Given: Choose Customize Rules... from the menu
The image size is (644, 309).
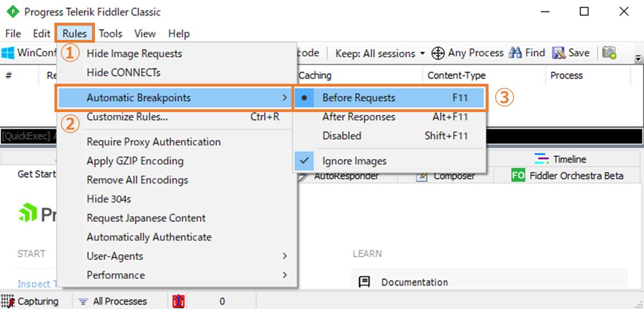Looking at the screenshot, I should (x=127, y=117).
